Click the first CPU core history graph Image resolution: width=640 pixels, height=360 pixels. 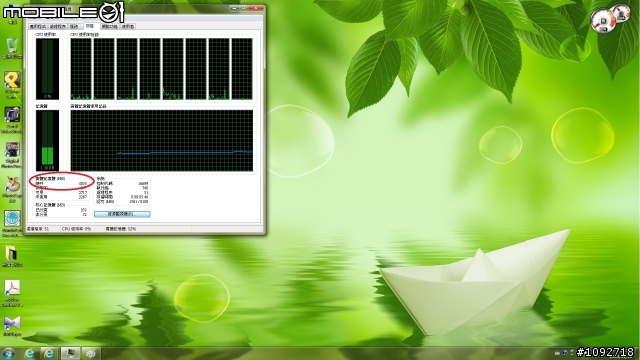click(x=81, y=69)
